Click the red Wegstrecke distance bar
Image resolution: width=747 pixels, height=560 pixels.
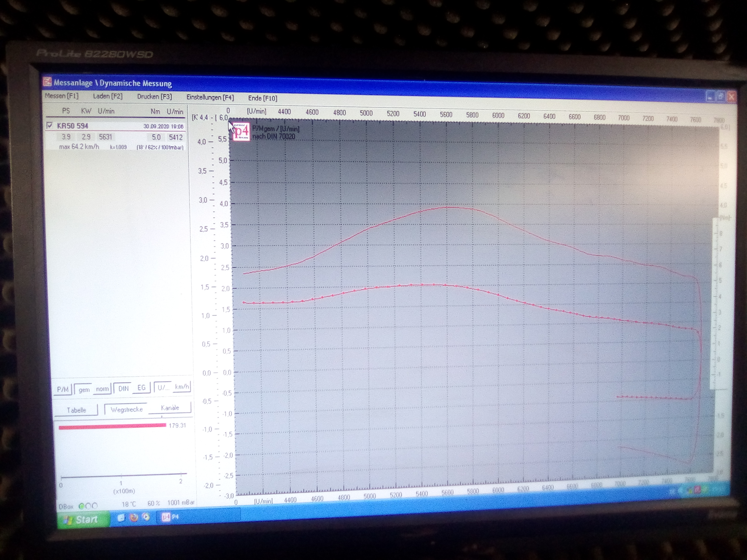112,427
